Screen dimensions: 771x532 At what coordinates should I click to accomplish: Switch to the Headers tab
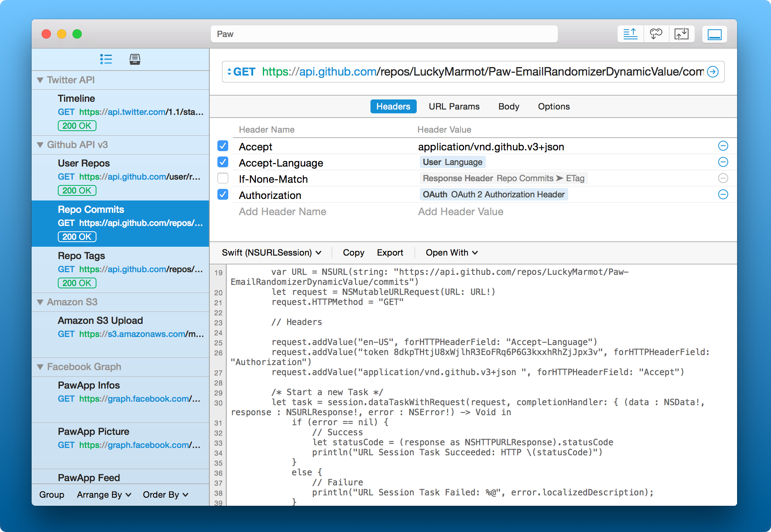pos(393,106)
